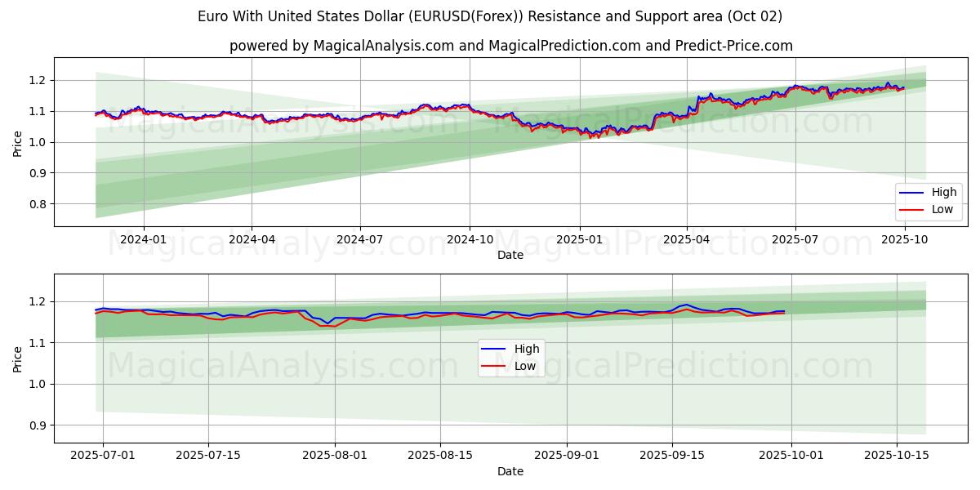Screen dimensions: 980x490
Task: Click the top chart's Price axis label
Action: pos(18,143)
